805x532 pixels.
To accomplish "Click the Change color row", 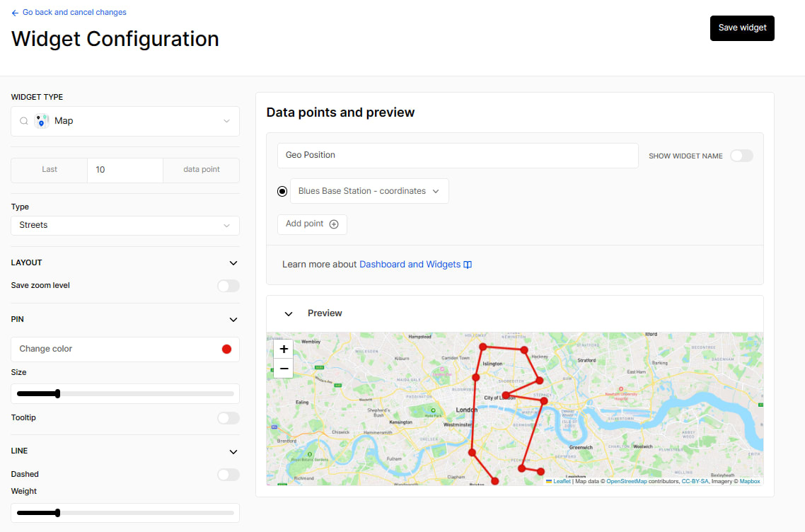I will tap(125, 349).
